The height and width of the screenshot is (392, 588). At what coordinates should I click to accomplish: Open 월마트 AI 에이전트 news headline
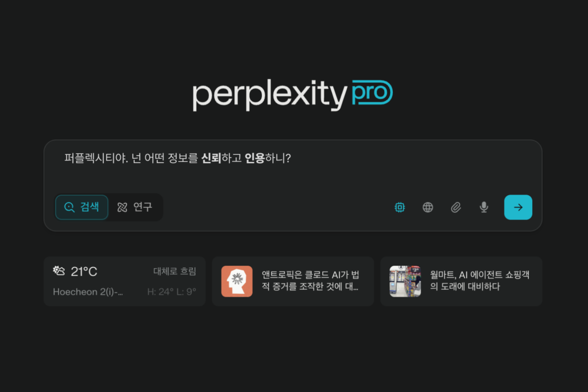click(479, 281)
